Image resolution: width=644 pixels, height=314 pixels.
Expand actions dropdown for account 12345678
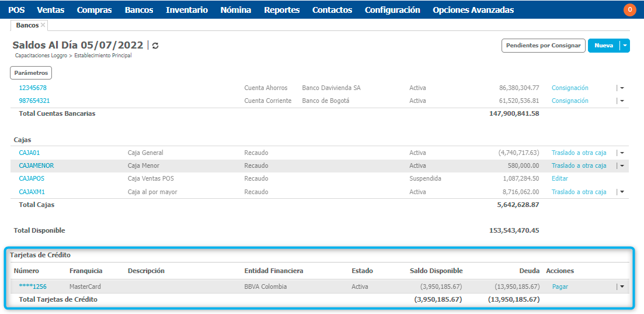point(621,88)
